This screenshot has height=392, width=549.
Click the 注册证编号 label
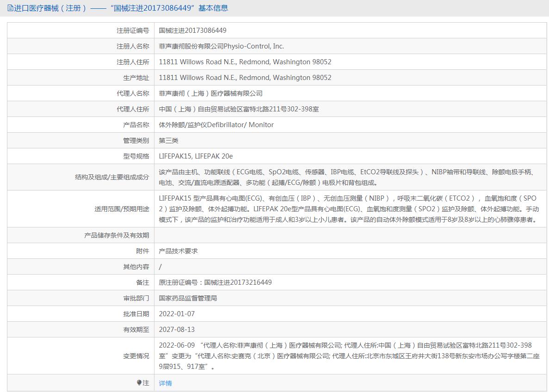point(133,31)
